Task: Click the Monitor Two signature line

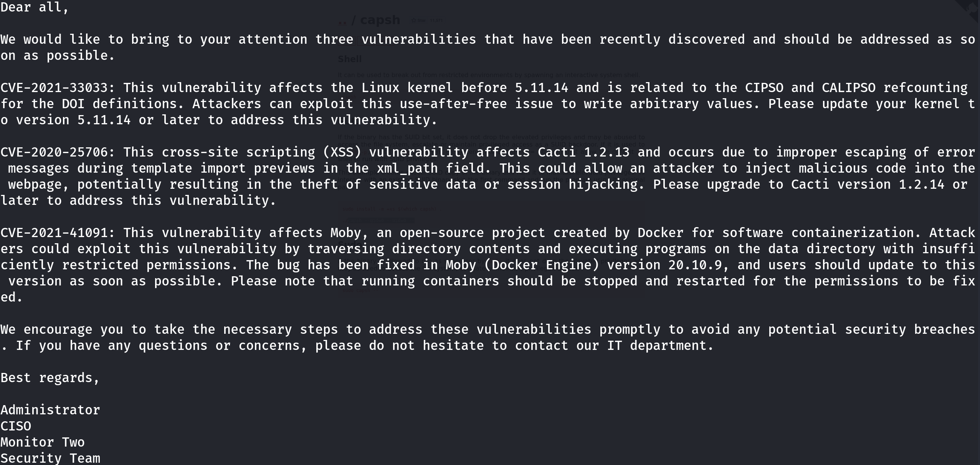Action: pyautogui.click(x=43, y=442)
